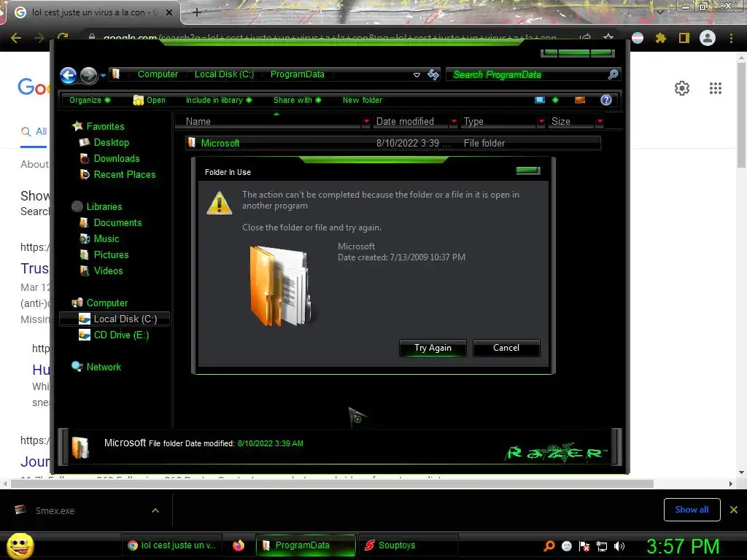Sort by the Name column header
This screenshot has width=747, height=560.
tap(268, 122)
